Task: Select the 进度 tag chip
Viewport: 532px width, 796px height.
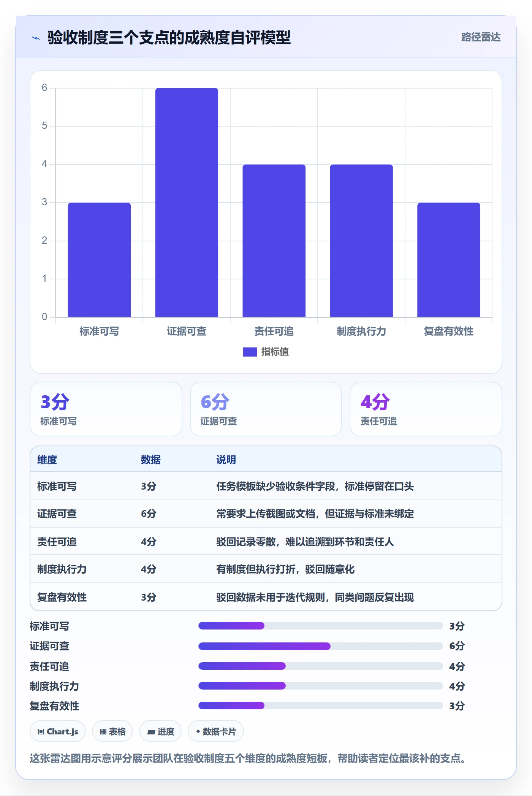Action: [160, 731]
